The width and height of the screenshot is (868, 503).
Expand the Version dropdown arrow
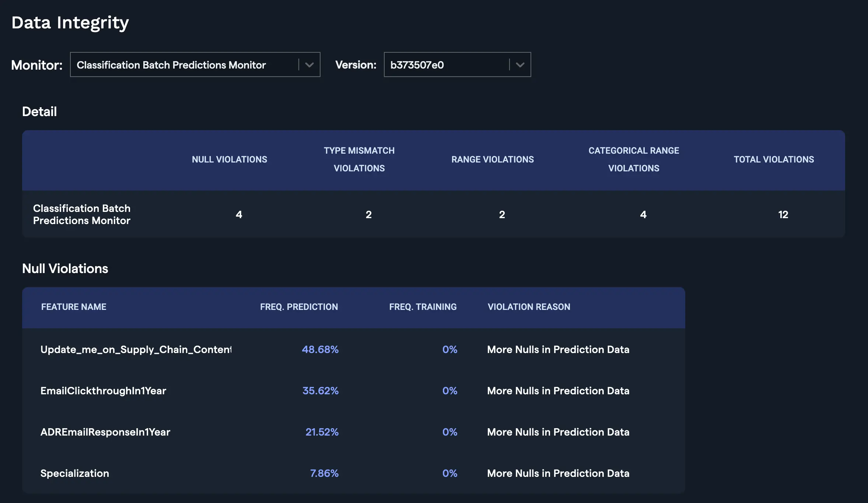click(520, 65)
